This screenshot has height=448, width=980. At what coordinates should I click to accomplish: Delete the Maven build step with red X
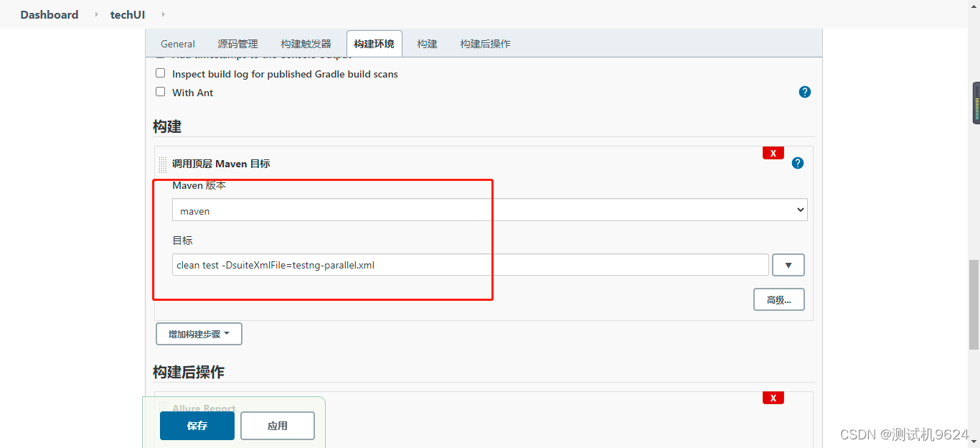pos(773,153)
